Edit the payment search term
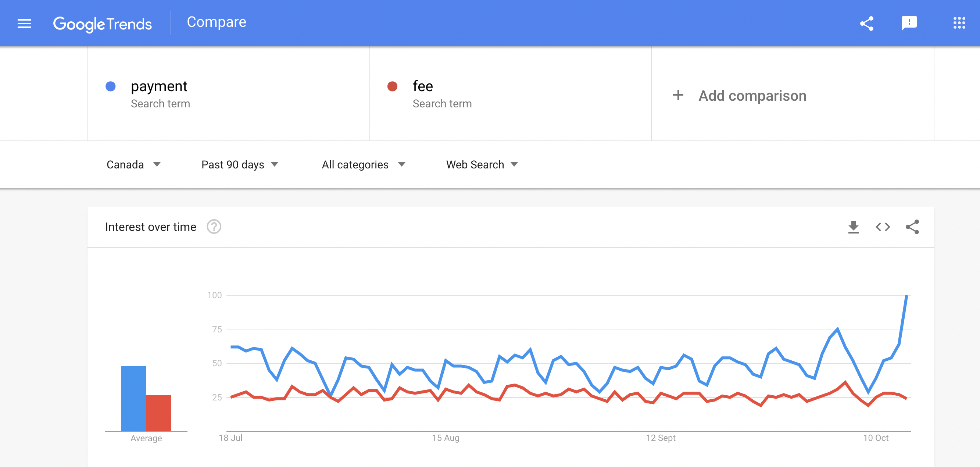This screenshot has width=980, height=467. click(x=159, y=86)
